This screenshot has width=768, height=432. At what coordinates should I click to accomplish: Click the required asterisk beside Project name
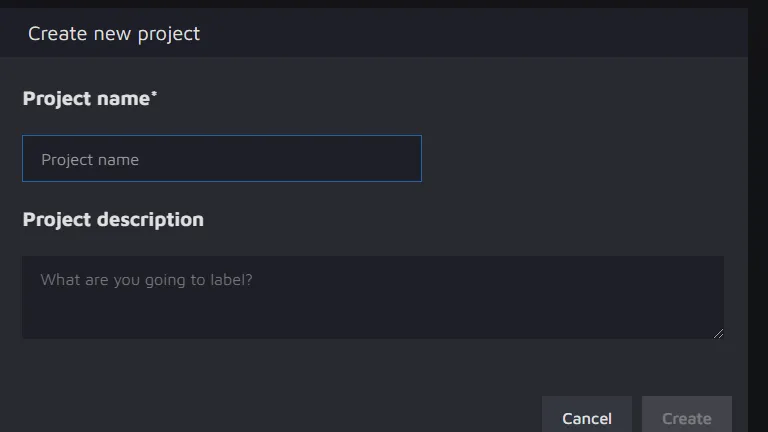(x=154, y=94)
